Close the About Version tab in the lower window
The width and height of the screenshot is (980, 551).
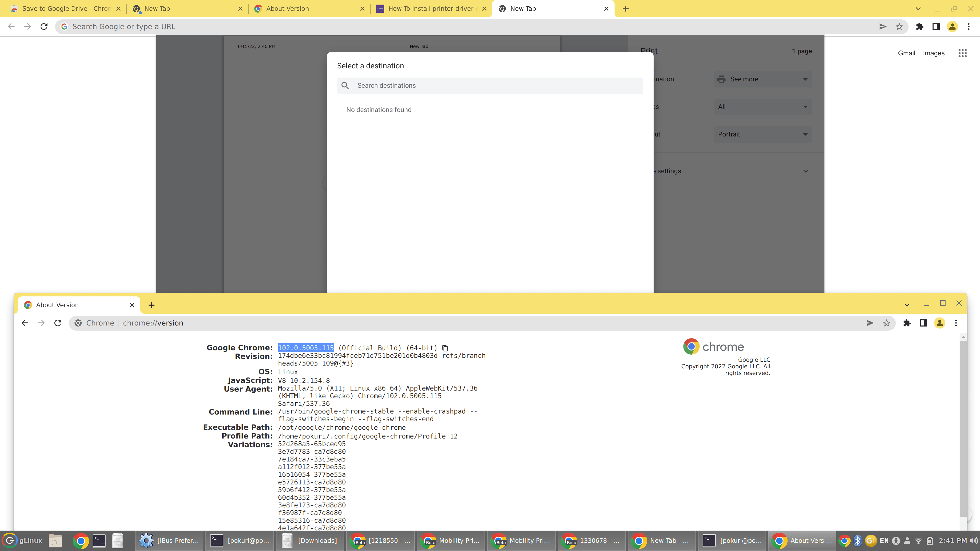pyautogui.click(x=132, y=305)
